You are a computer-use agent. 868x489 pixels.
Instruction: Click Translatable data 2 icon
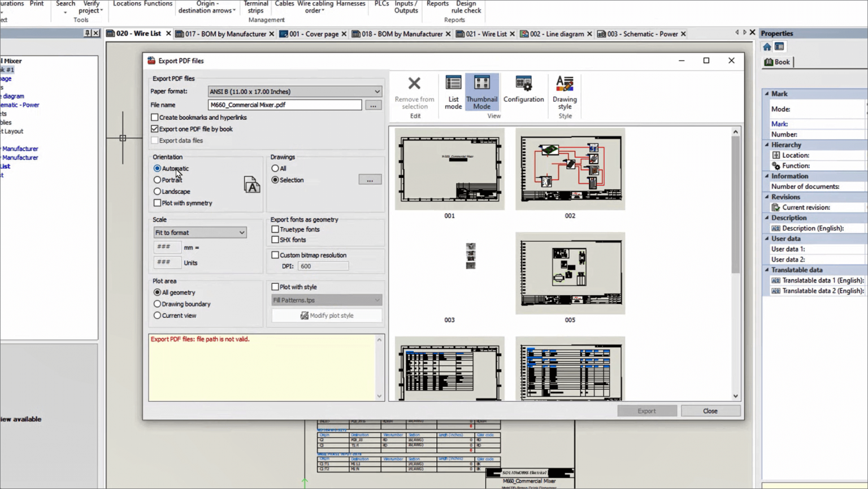[x=776, y=291]
